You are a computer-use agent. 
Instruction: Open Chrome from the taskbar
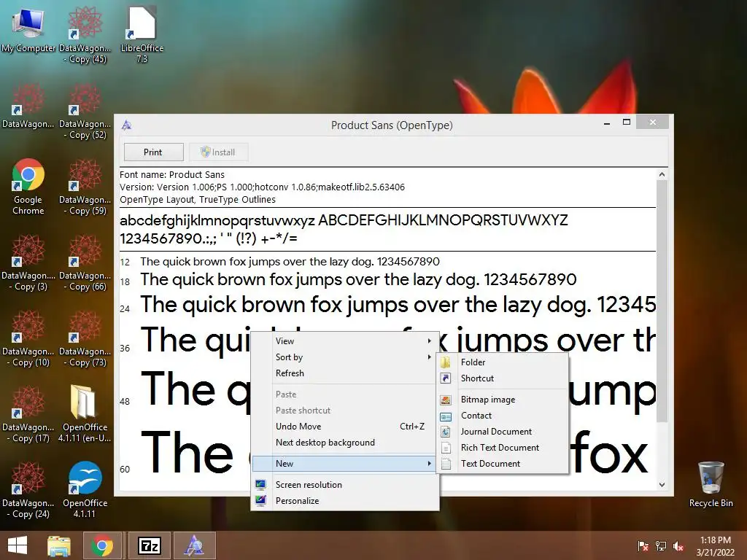(102, 545)
